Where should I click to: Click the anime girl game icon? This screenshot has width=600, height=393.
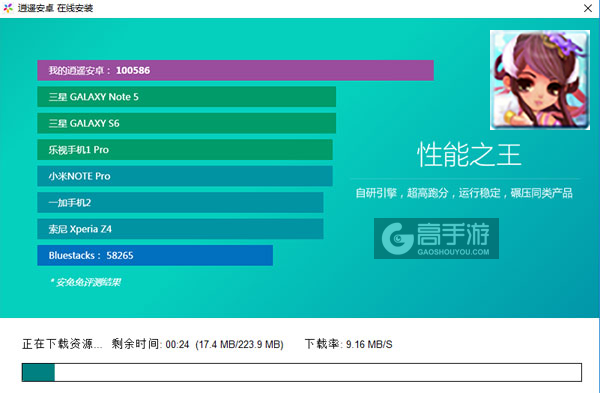click(540, 80)
